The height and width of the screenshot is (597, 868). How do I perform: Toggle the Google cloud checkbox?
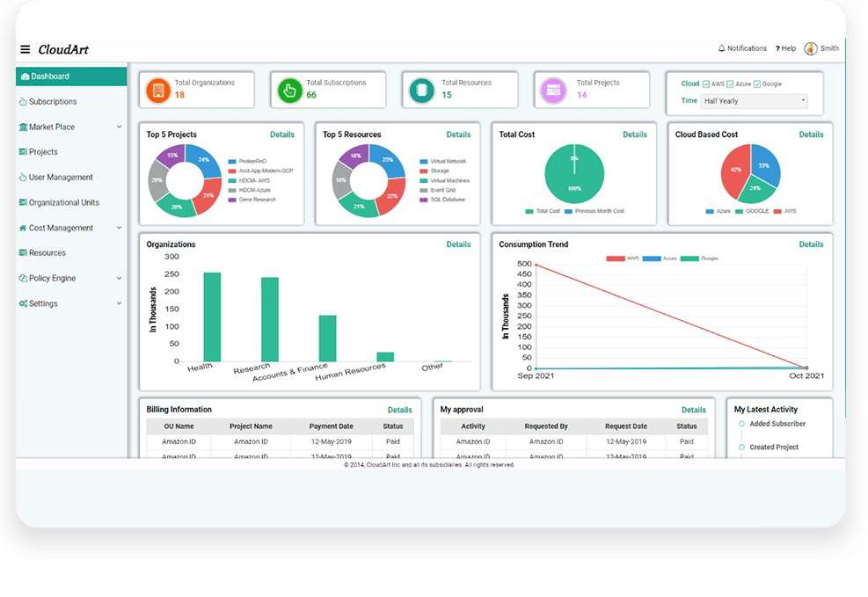pos(757,84)
